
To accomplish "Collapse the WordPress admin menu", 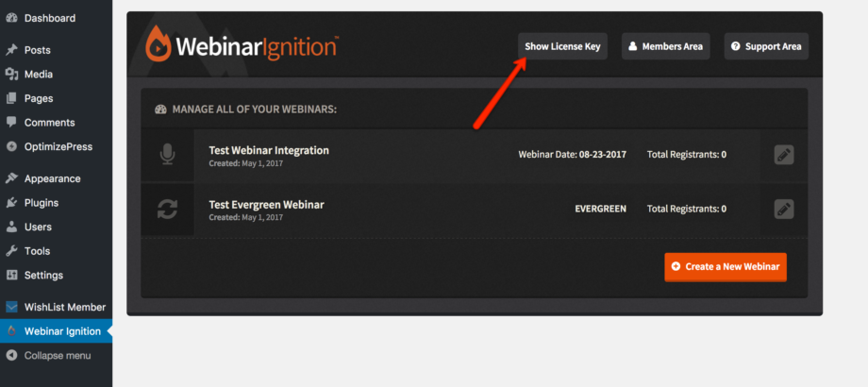I will tap(57, 356).
